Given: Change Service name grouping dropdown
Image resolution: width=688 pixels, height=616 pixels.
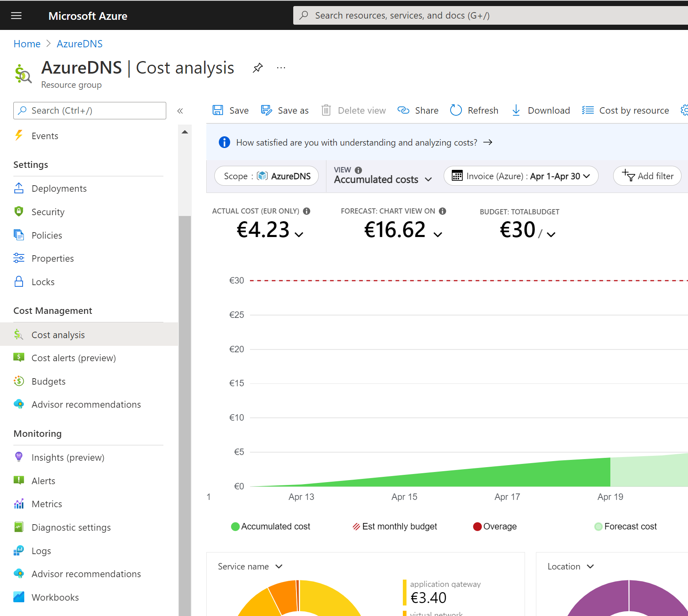Looking at the screenshot, I should coord(250,567).
